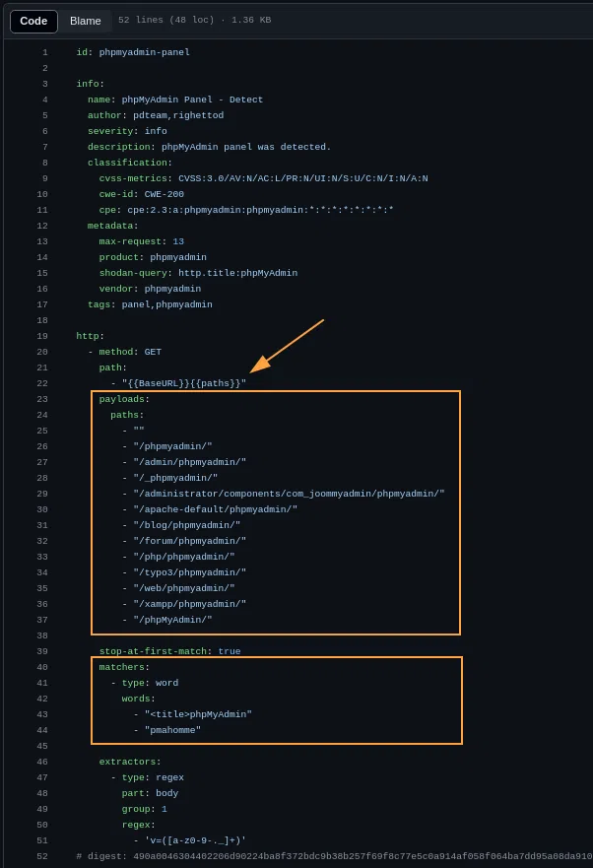
Task: Click the 'cwe-id: CWE-200' line
Action: (x=141, y=194)
